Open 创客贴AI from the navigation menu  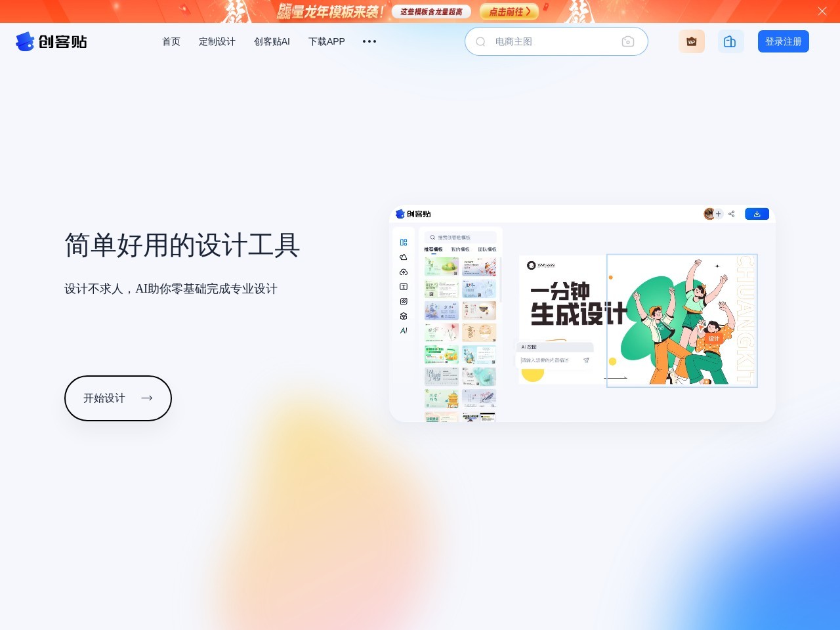271,41
